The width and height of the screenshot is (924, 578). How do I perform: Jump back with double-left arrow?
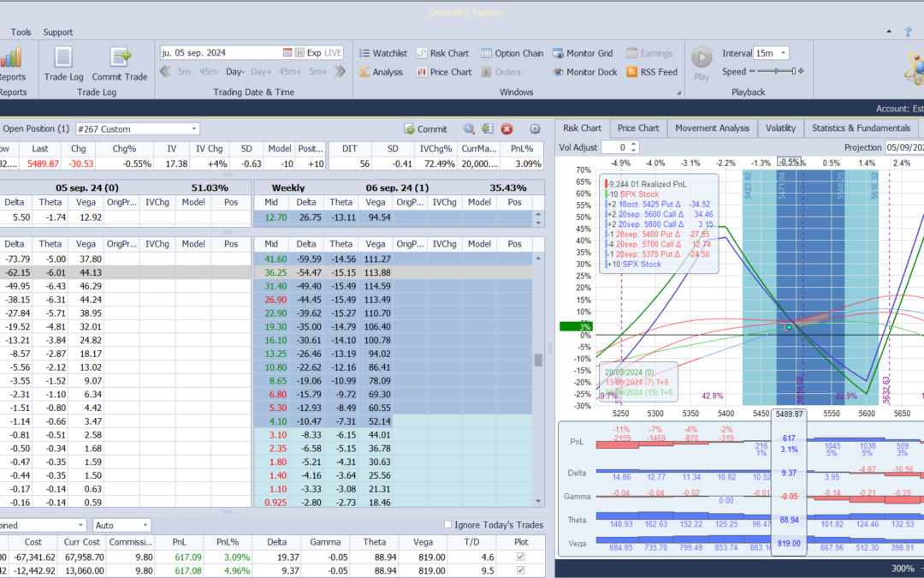click(166, 71)
